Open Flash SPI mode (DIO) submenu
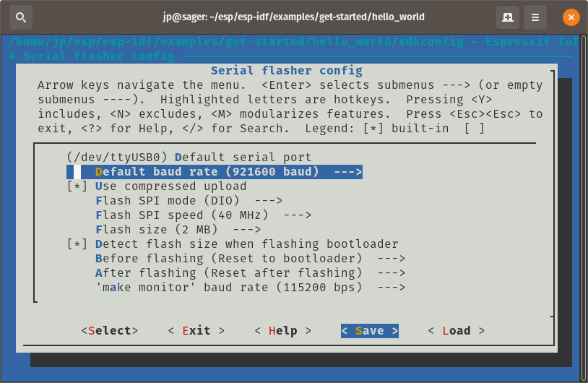This screenshot has width=588, height=383. (189, 201)
